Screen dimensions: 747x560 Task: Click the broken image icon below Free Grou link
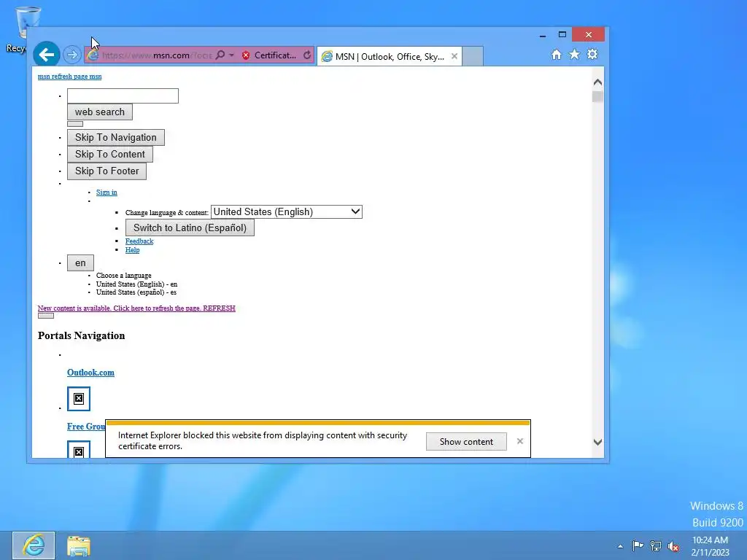click(79, 449)
